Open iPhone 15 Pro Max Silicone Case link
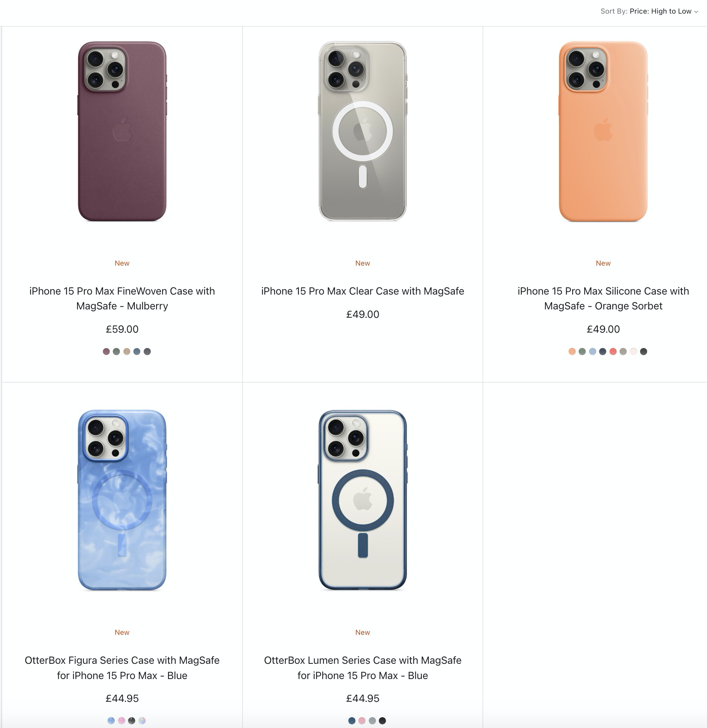This screenshot has height=728, width=707. tap(603, 298)
